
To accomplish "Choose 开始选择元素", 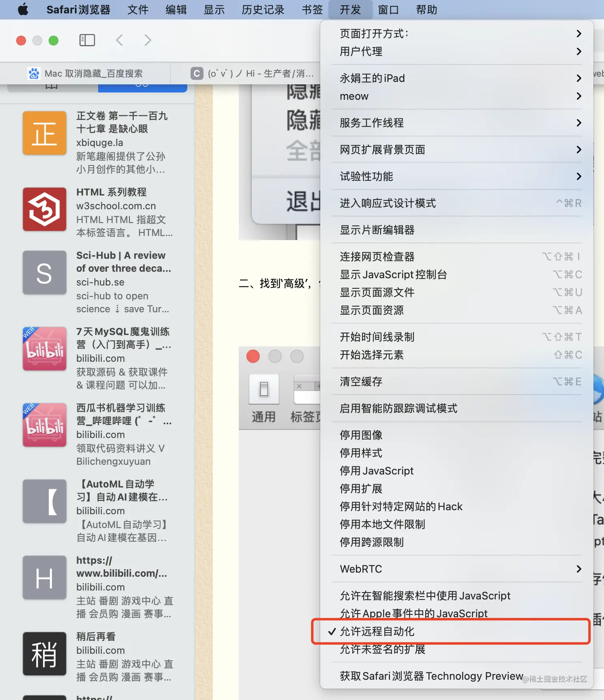I will point(457,355).
